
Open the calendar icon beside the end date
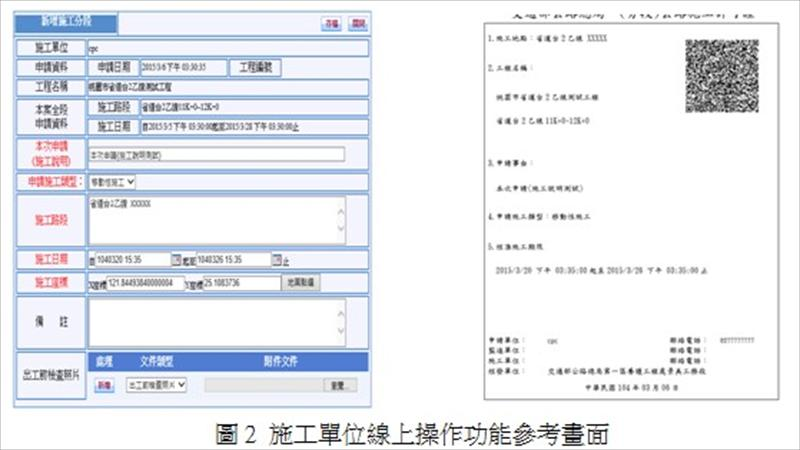tap(277, 260)
